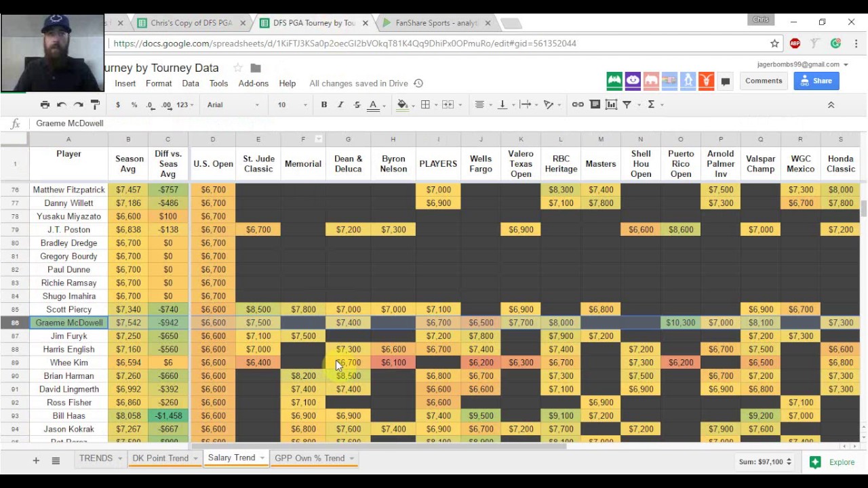Redo the last action
Image resolution: width=868 pixels, height=488 pixels.
click(x=78, y=104)
